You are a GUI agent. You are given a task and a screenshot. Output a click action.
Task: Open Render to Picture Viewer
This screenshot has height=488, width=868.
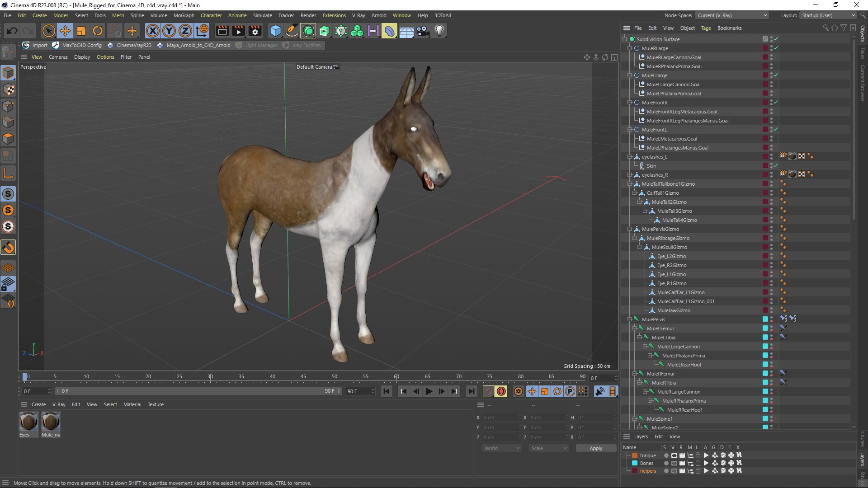click(238, 31)
